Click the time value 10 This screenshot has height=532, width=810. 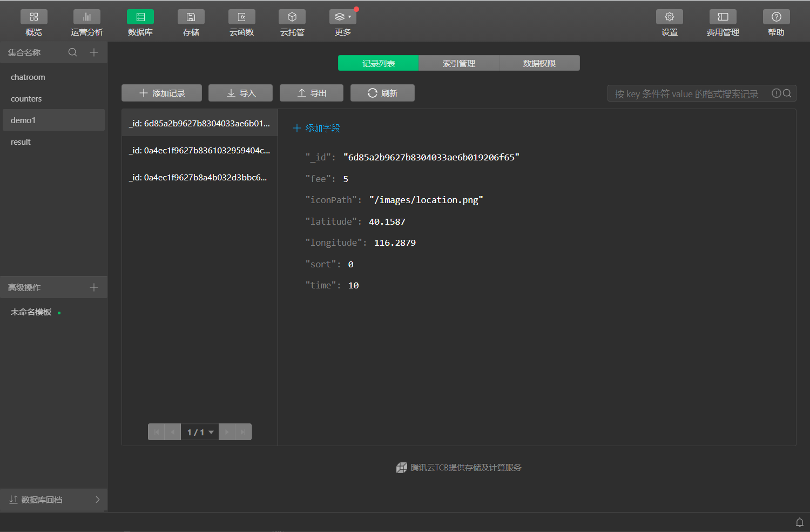354,285
